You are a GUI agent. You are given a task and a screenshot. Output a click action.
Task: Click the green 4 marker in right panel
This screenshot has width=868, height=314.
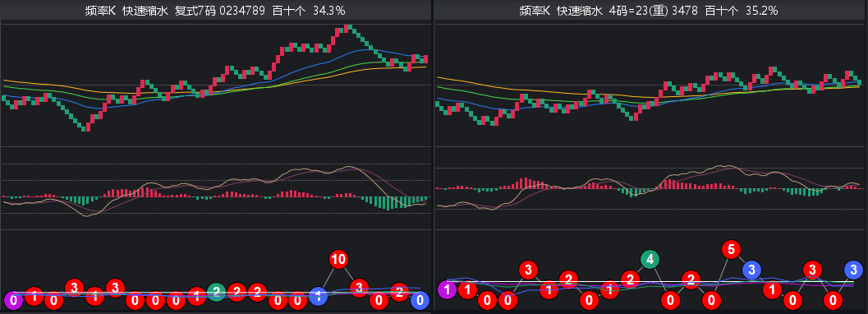pyautogui.click(x=650, y=259)
